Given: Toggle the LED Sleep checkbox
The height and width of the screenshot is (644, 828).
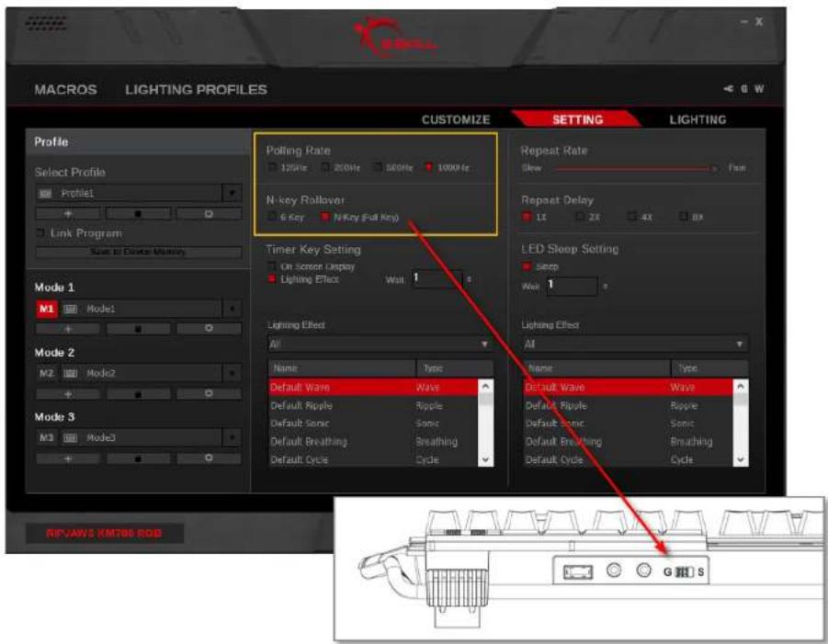Looking at the screenshot, I should tap(527, 266).
